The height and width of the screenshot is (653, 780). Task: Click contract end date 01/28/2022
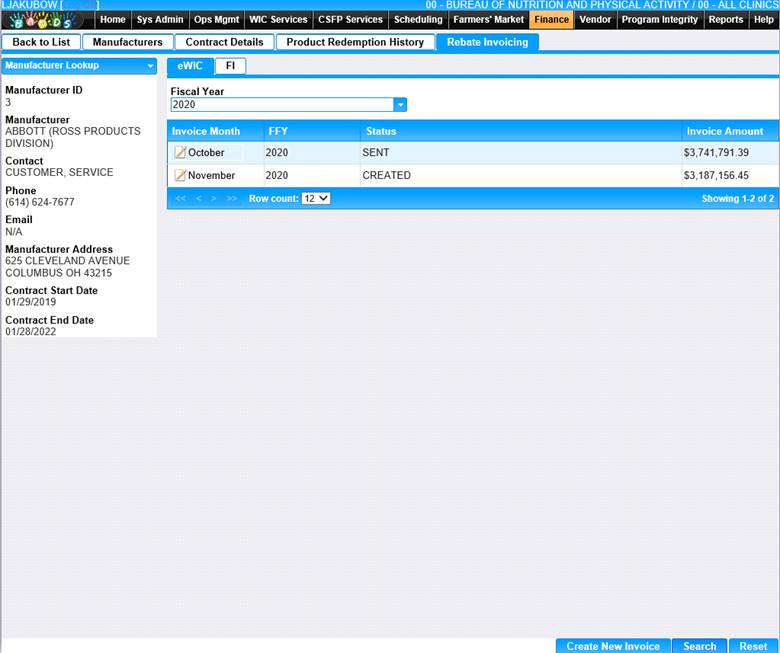coord(30,332)
